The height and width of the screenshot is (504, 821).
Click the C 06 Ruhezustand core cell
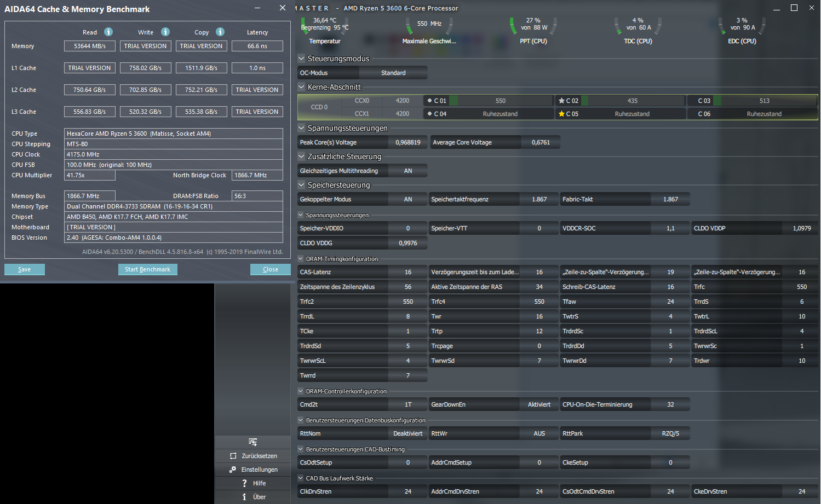pyautogui.click(x=752, y=114)
